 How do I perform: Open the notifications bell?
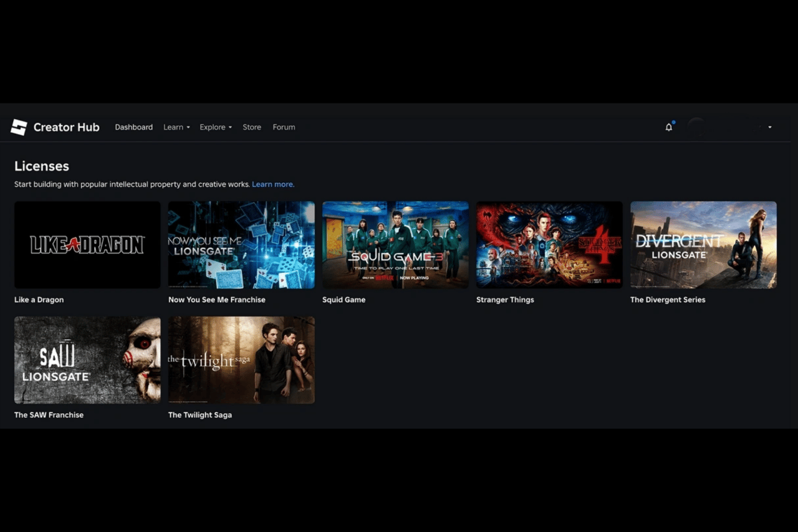(669, 127)
